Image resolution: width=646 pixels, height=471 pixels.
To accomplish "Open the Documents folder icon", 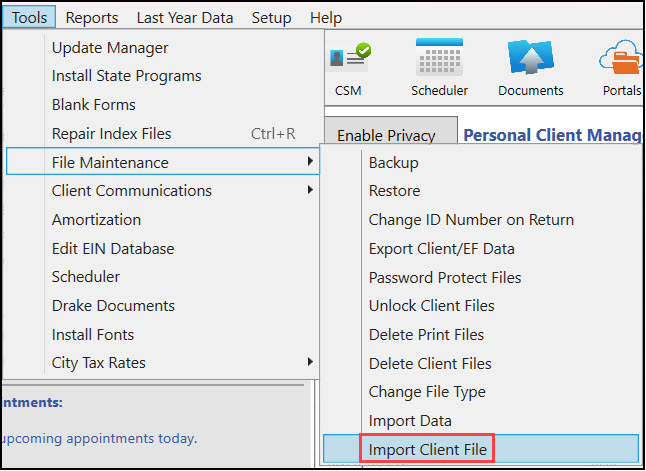I will (x=531, y=63).
